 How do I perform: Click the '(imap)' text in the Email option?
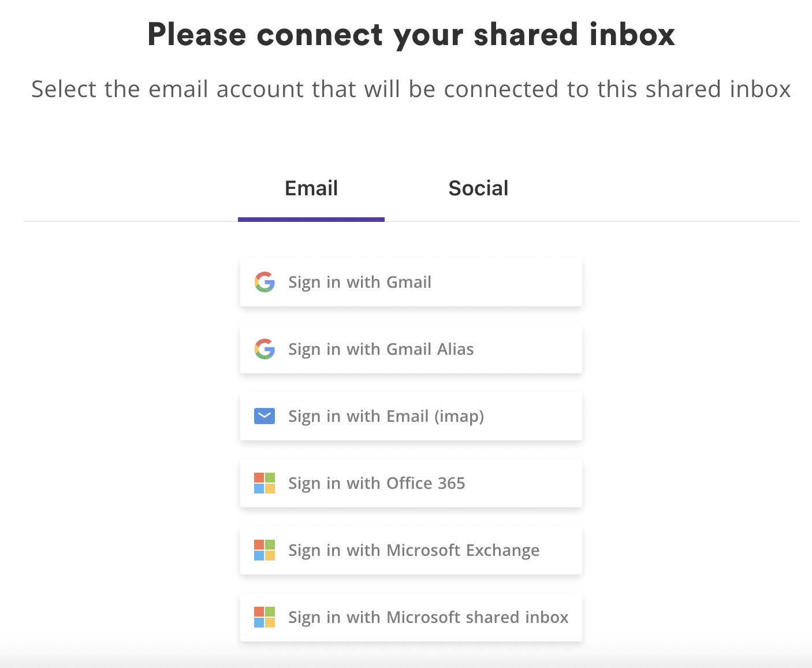(x=459, y=416)
